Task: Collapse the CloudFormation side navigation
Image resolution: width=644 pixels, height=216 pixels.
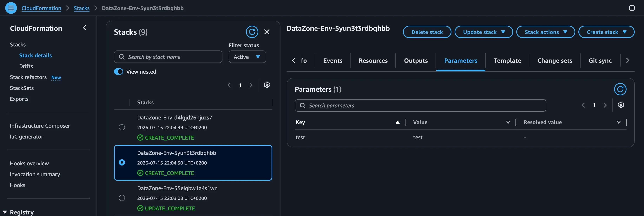Action: coord(84,28)
